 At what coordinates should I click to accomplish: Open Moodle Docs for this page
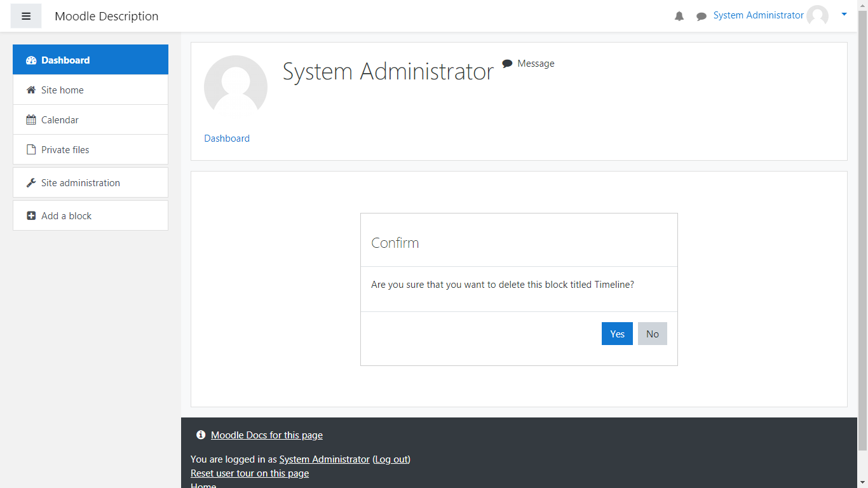(x=267, y=435)
